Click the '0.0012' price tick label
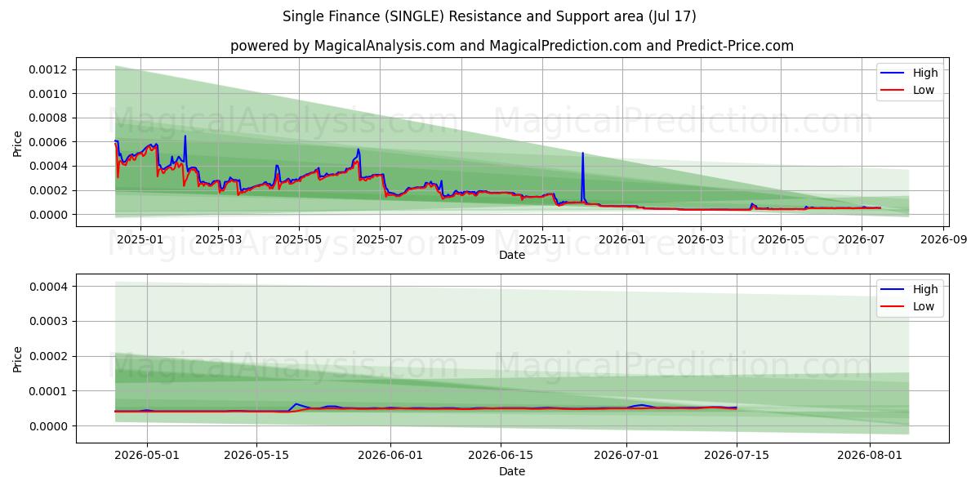The image size is (980, 490). pyautogui.click(x=49, y=69)
